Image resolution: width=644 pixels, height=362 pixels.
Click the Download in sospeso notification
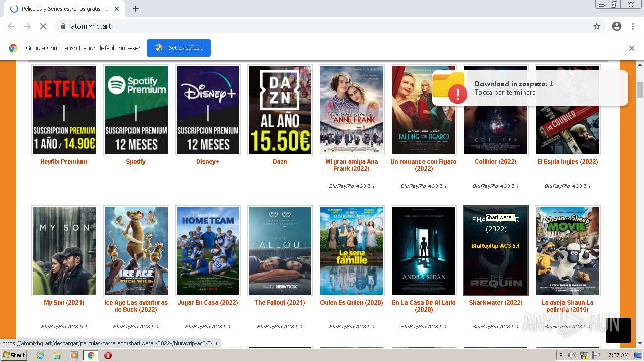point(530,88)
